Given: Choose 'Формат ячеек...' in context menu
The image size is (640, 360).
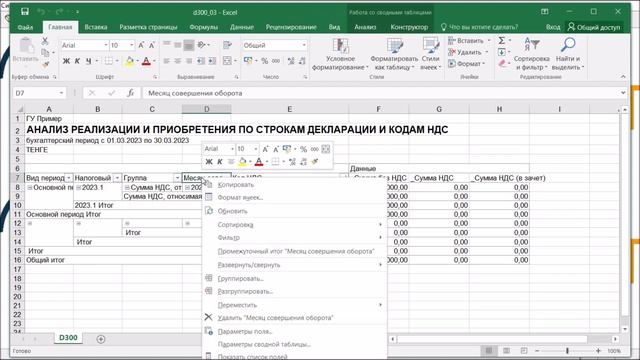Looking at the screenshot, I should coord(294,198).
